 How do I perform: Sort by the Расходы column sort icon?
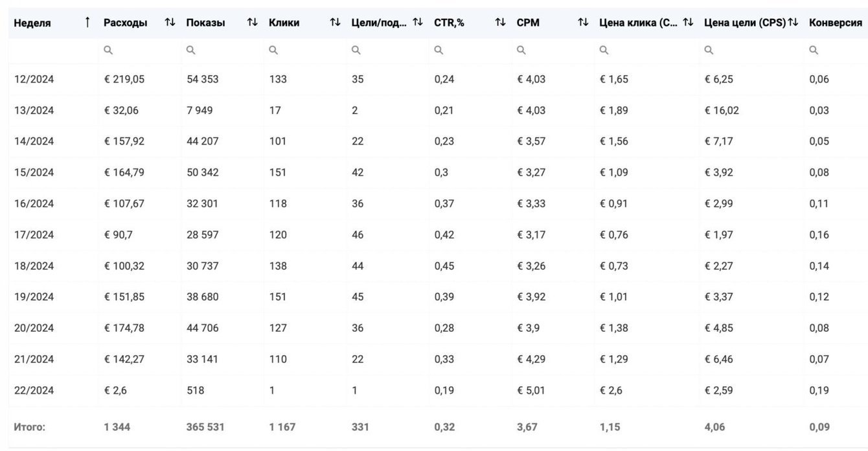coord(170,23)
